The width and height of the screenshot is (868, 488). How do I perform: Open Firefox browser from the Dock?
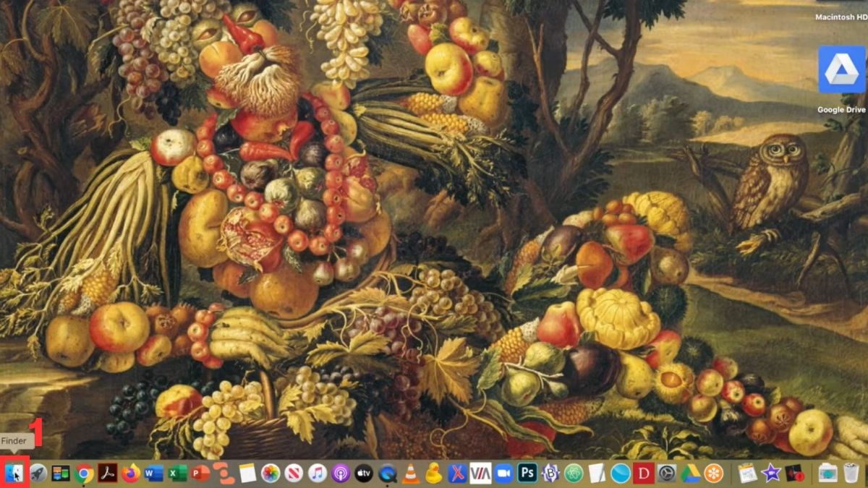coord(131,474)
